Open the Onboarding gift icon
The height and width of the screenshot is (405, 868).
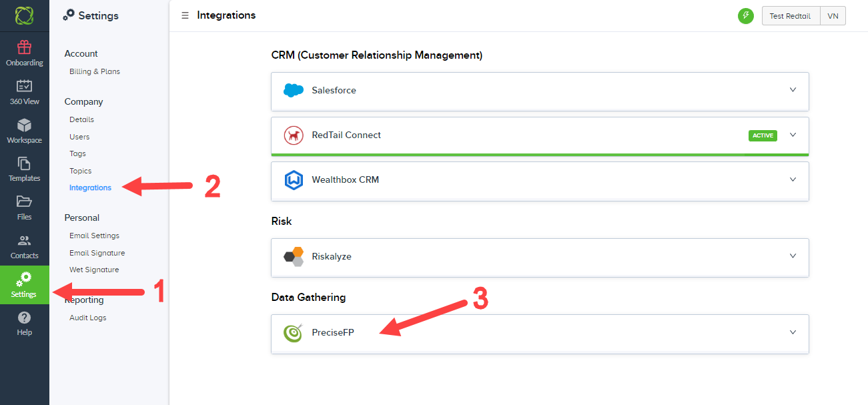(x=24, y=47)
